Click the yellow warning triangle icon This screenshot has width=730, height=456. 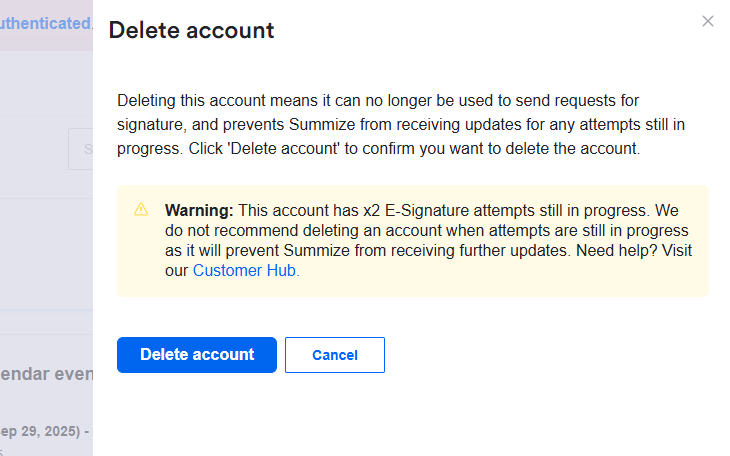click(141, 209)
